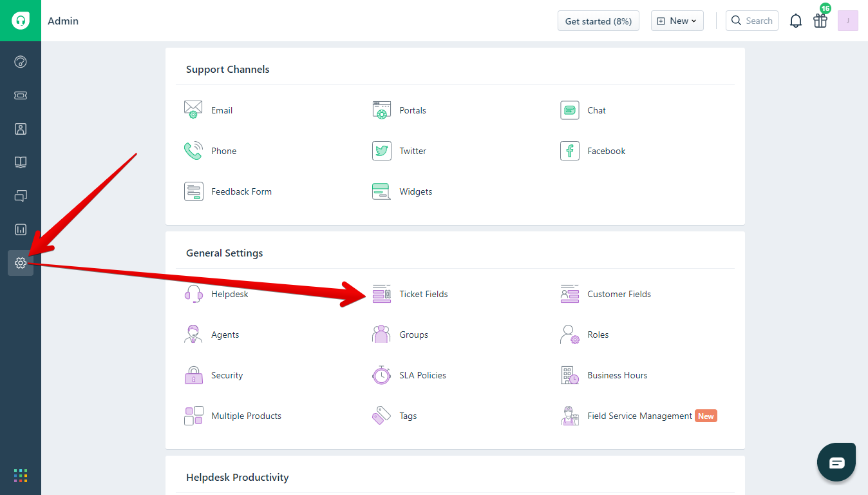This screenshot has height=495, width=868.
Task: Open the Multiple Products link
Action: pyautogui.click(x=246, y=416)
